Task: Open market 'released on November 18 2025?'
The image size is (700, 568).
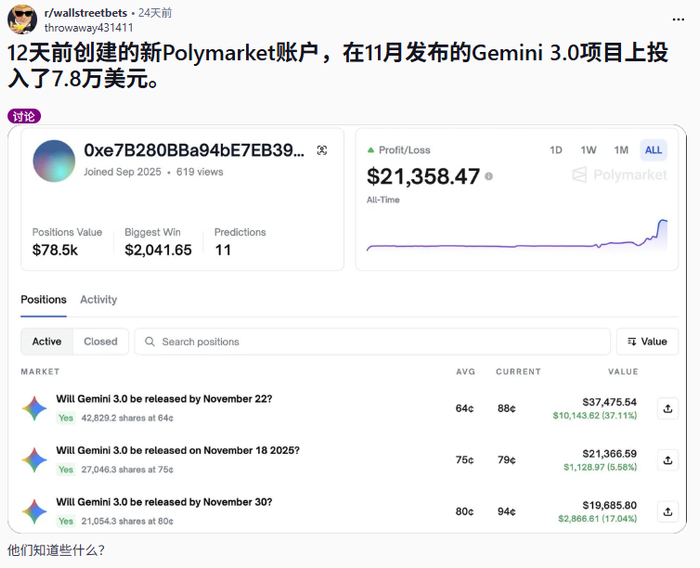Action: (178, 450)
